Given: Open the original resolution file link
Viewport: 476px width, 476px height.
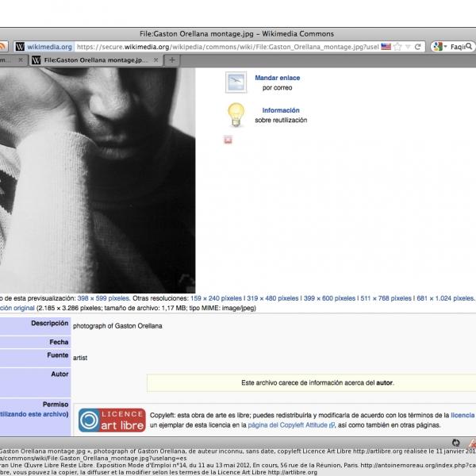Looking at the screenshot, I should click(17, 308).
